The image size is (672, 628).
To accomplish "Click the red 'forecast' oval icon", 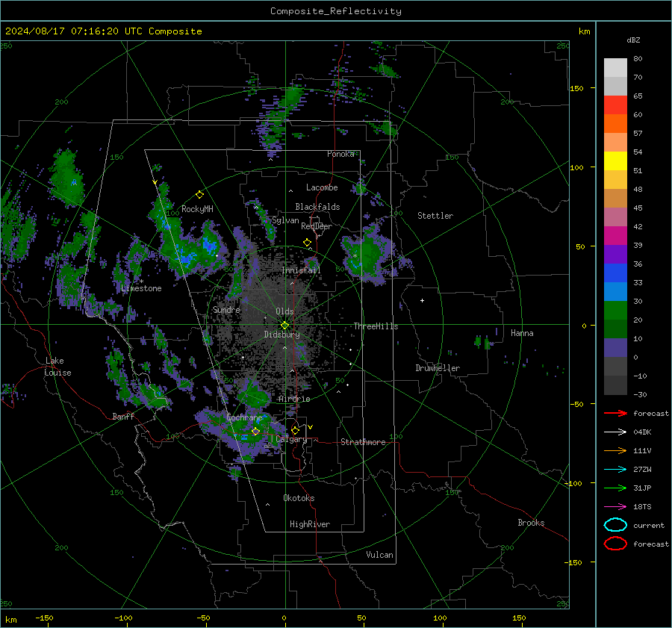I will 615,544.
